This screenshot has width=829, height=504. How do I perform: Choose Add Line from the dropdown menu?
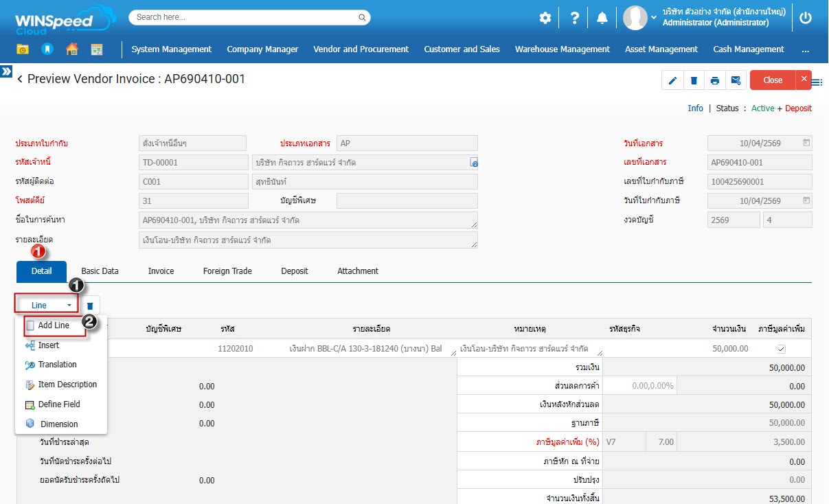click(54, 325)
